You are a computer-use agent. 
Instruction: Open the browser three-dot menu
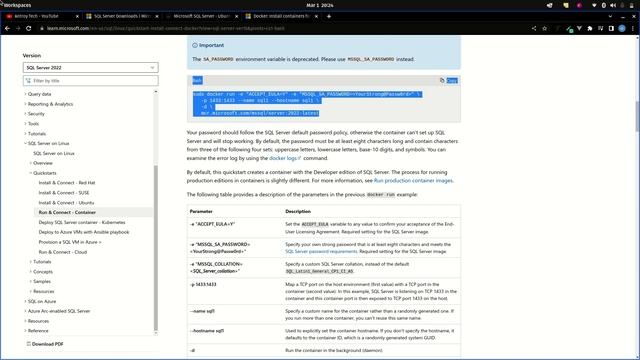pyautogui.click(x=633, y=29)
